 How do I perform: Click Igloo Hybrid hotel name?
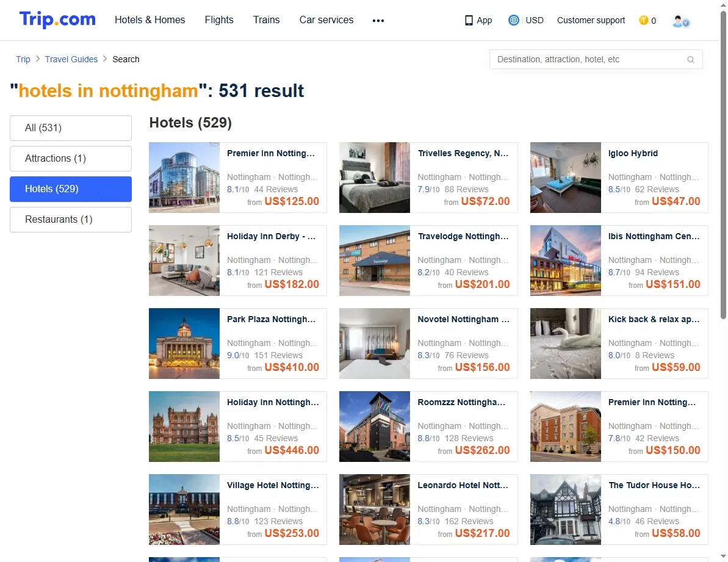pyautogui.click(x=633, y=154)
